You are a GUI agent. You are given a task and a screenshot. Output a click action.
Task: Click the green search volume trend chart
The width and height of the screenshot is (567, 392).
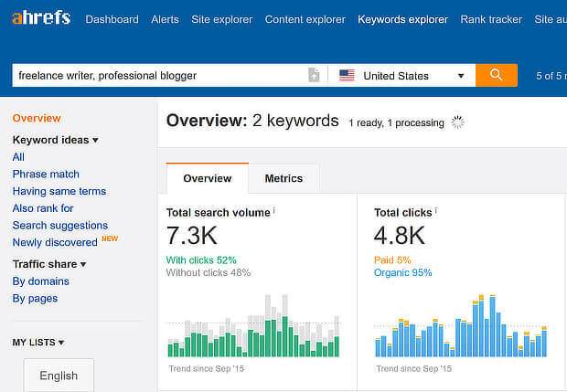(253, 326)
